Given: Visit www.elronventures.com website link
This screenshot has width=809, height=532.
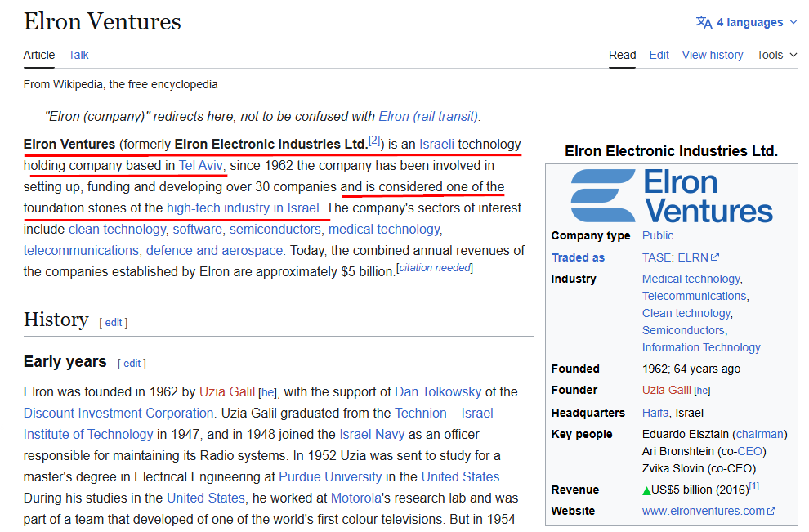Looking at the screenshot, I should (x=704, y=511).
